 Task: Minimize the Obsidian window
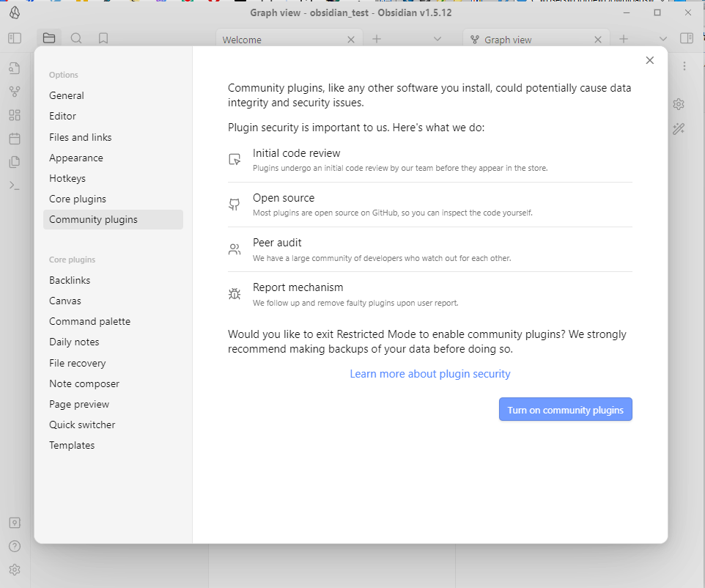tap(627, 12)
